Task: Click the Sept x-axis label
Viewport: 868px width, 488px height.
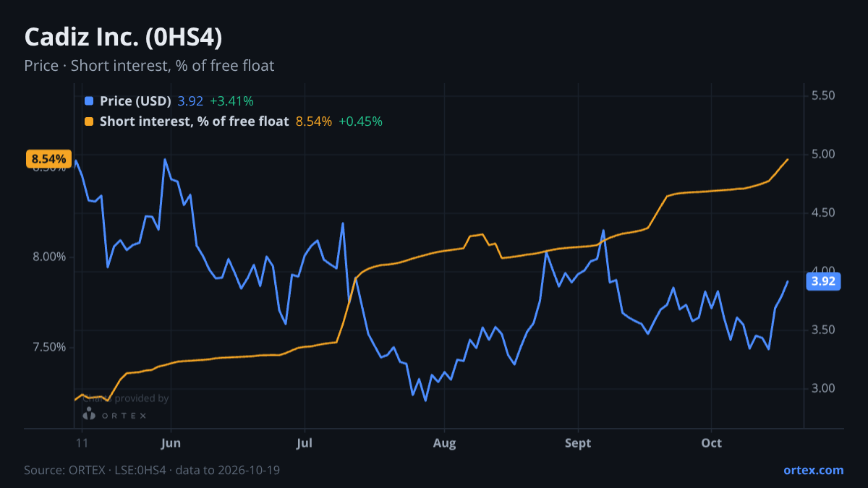Action: click(x=578, y=443)
